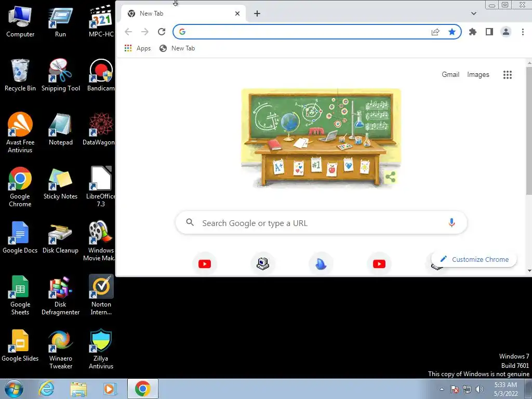Select the Google Docs shortcut
This screenshot has height=399, width=532.
click(20, 237)
